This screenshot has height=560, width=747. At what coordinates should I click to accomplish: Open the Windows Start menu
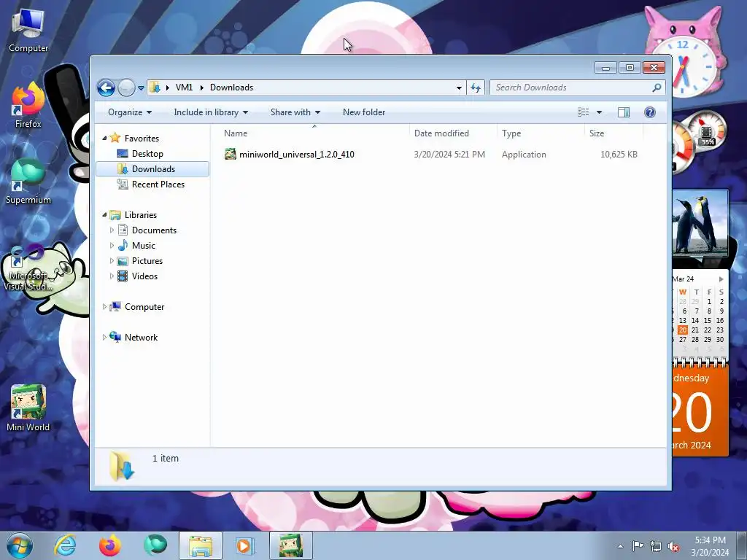click(x=19, y=545)
